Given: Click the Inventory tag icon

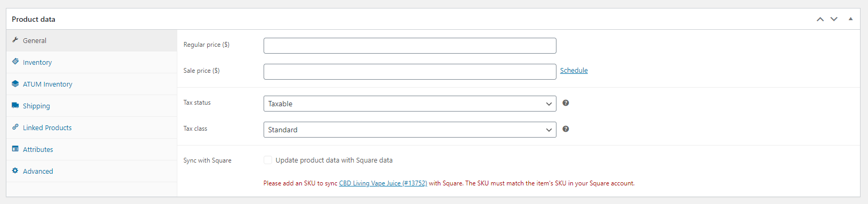Looking at the screenshot, I should click(x=15, y=62).
